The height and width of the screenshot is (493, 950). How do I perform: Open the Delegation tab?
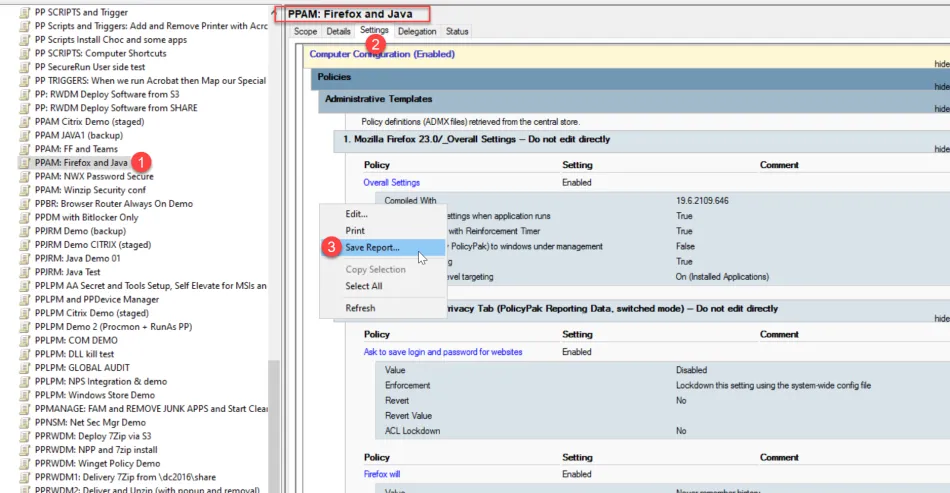[416, 32]
